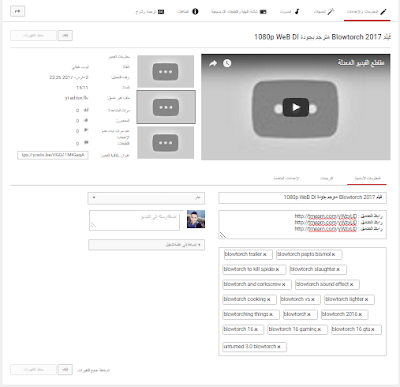400x387 pixels.
Task: Click the Watch Later clock icon on player
Action: pyautogui.click(x=227, y=63)
